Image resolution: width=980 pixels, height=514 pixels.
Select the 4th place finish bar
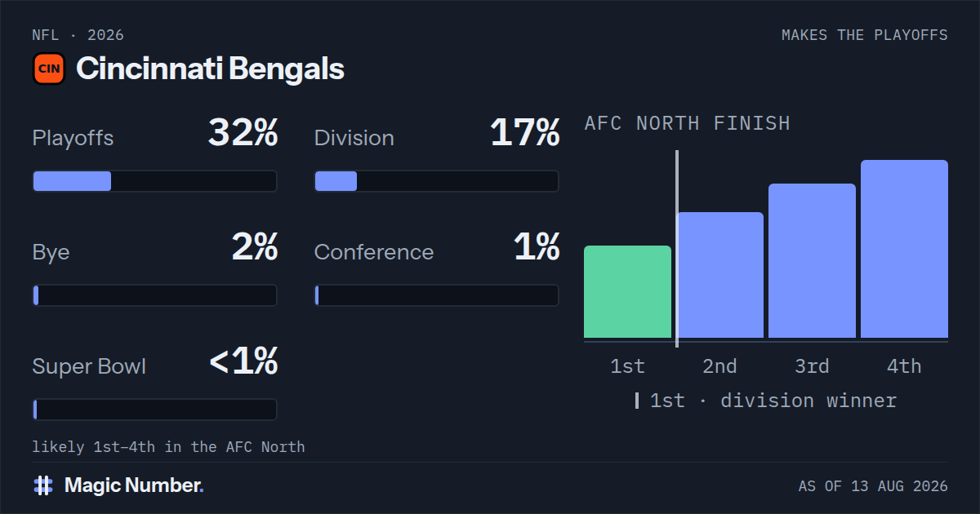pyautogui.click(x=904, y=249)
